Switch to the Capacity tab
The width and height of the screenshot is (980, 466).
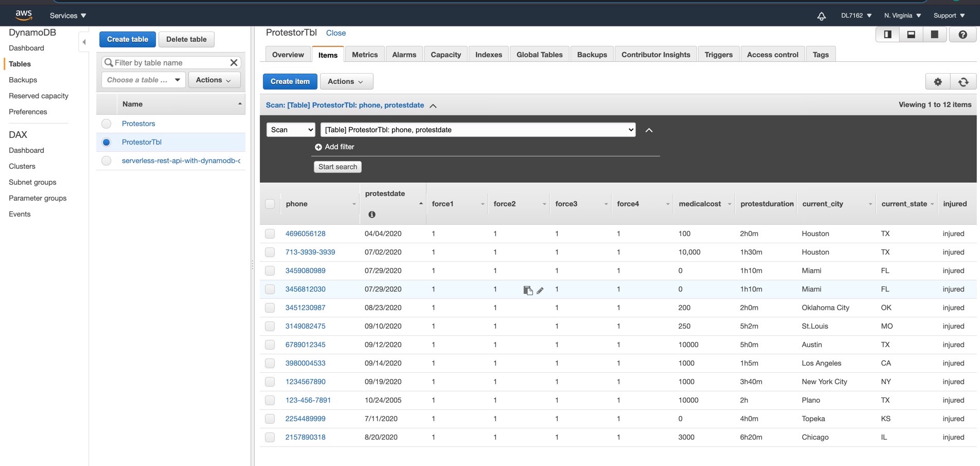click(x=446, y=55)
